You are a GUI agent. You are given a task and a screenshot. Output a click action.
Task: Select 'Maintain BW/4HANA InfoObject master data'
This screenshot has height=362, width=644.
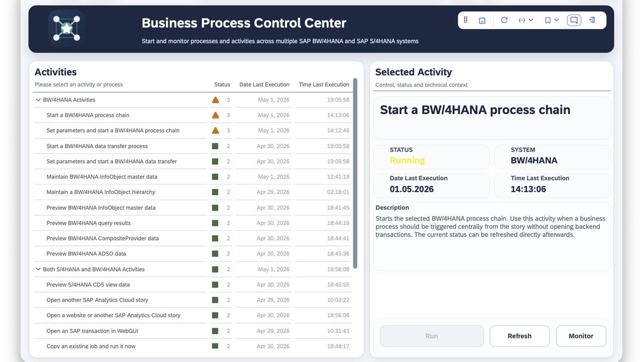click(x=102, y=177)
